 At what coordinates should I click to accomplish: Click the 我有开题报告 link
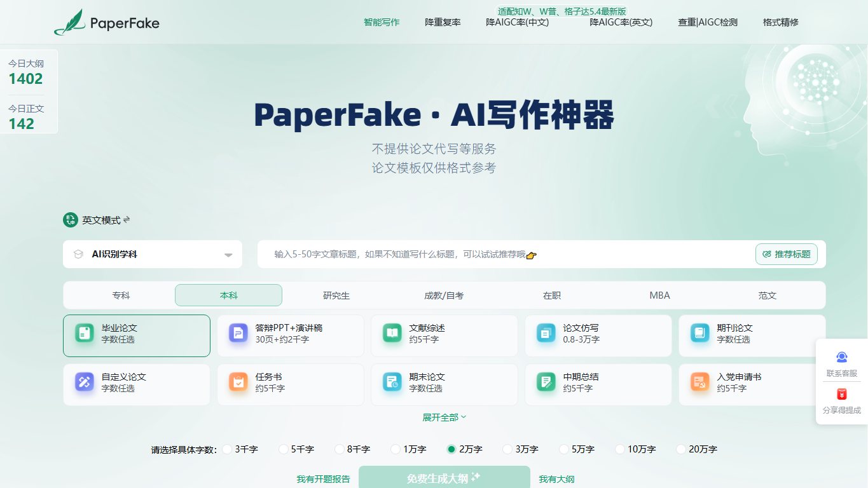[323, 479]
